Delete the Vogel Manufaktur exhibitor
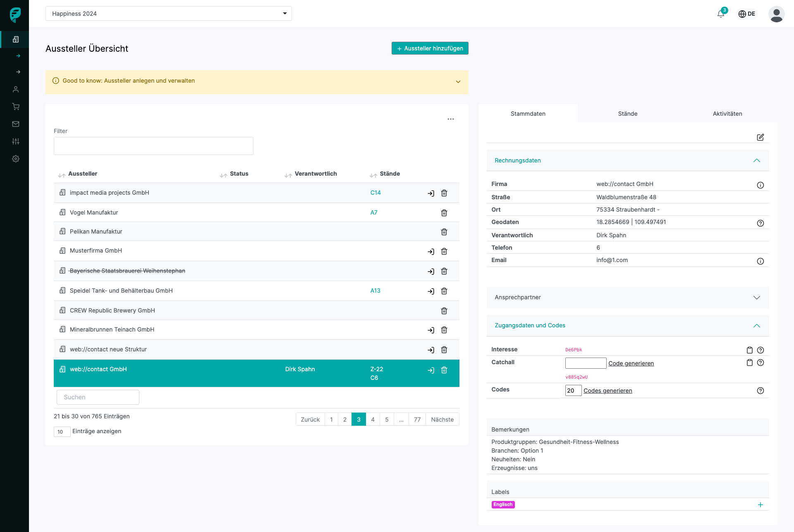The image size is (794, 532). 444,213
